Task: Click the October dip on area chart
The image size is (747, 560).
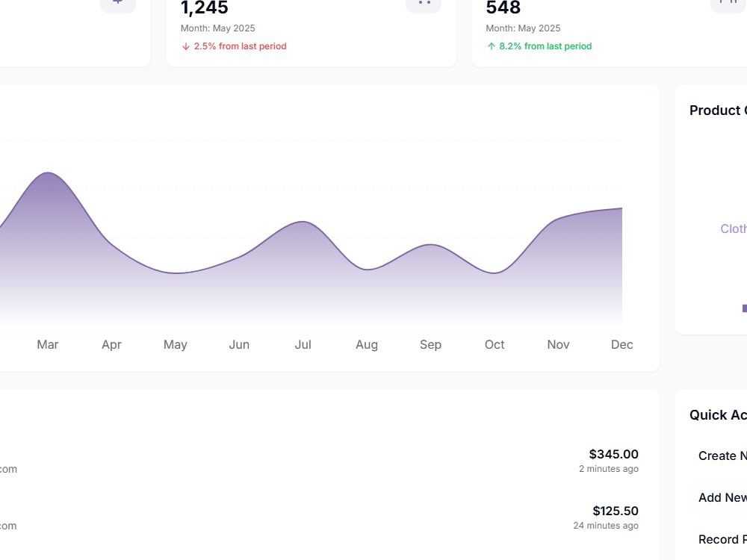Action: pos(495,273)
